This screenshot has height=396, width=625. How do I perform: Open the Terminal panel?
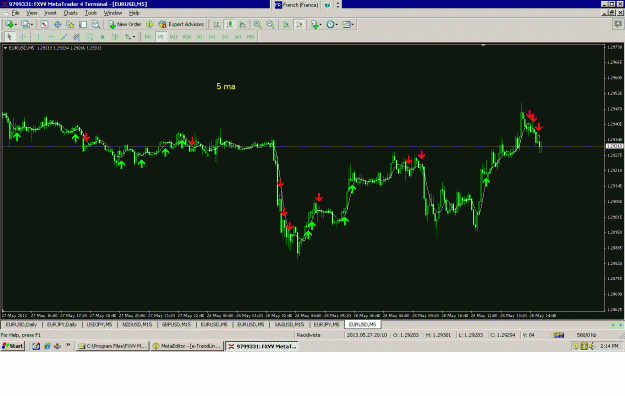pyautogui.click(x=83, y=24)
